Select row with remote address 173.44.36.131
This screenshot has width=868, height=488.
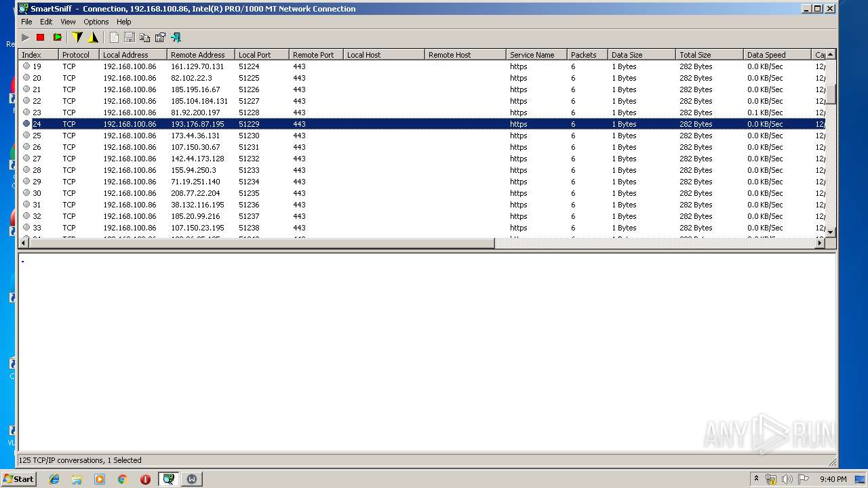422,136
